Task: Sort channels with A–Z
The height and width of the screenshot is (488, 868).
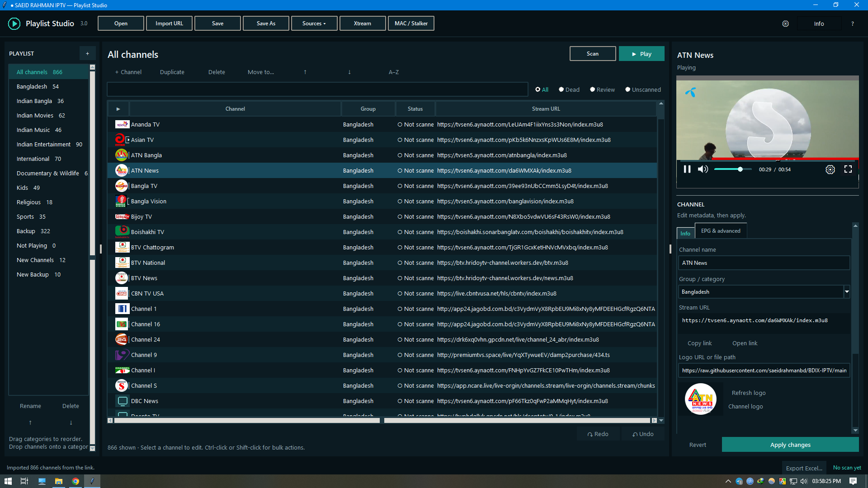Action: click(x=394, y=72)
